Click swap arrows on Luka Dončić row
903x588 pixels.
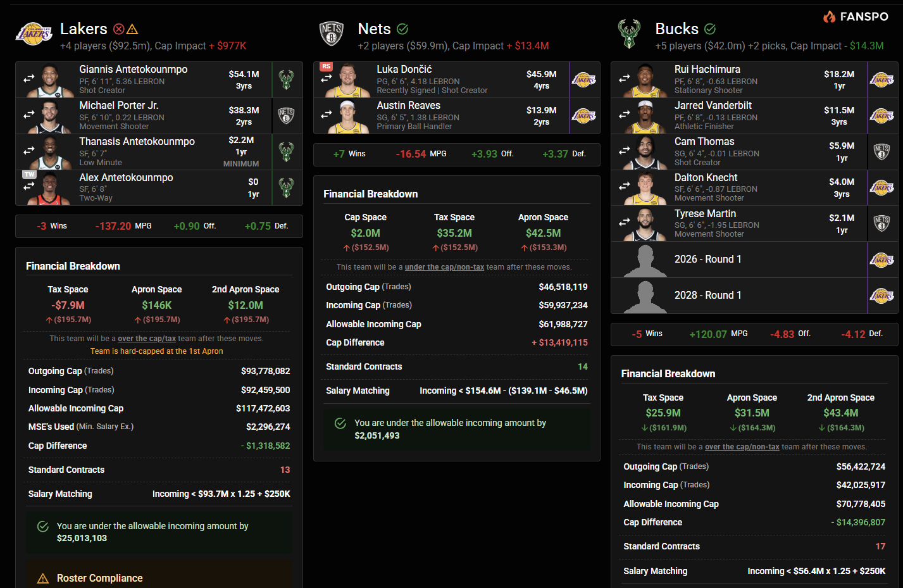coord(327,78)
